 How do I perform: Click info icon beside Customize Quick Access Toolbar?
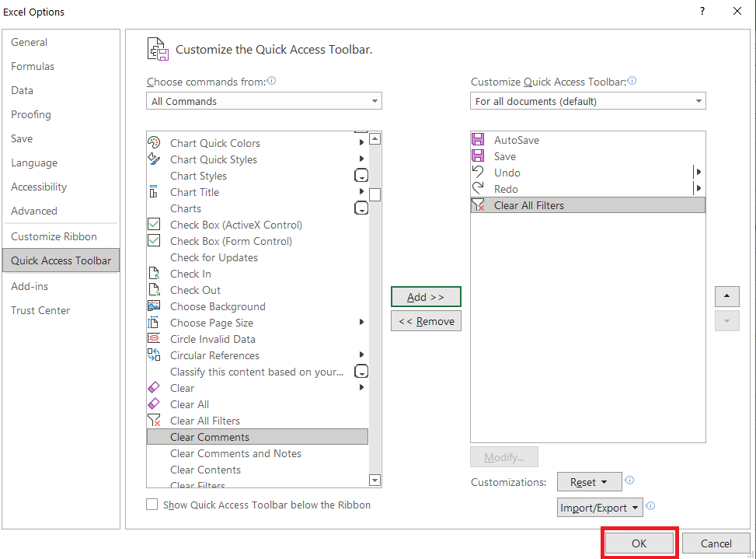632,81
